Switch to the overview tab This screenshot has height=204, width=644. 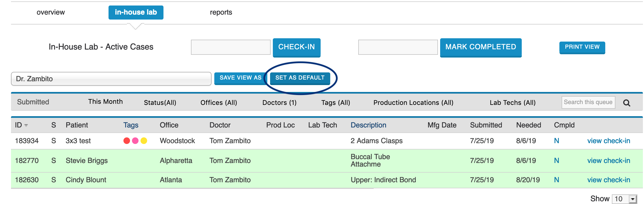pyautogui.click(x=51, y=12)
